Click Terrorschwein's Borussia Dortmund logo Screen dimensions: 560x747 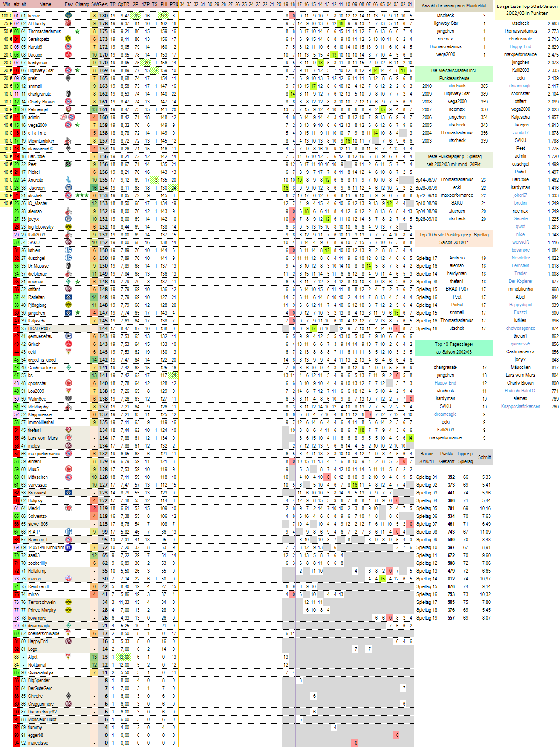click(68, 602)
